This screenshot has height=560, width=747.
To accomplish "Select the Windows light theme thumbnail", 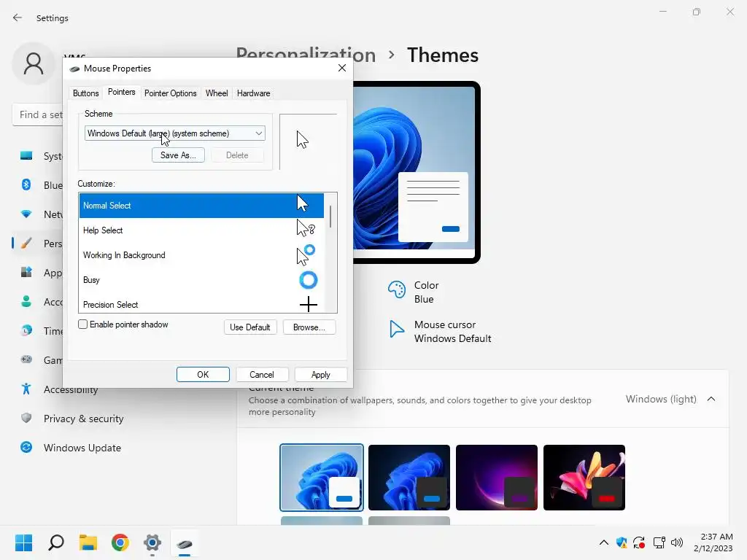I will point(322,478).
